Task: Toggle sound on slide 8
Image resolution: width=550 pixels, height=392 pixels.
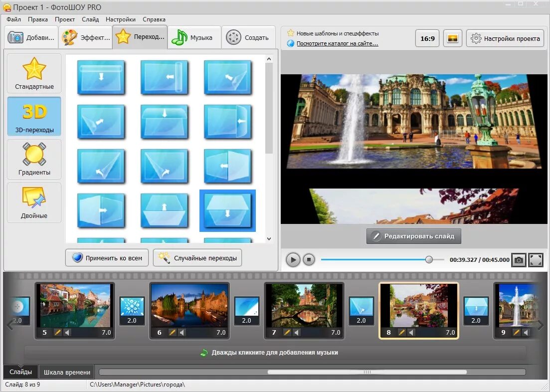Action: tap(411, 332)
